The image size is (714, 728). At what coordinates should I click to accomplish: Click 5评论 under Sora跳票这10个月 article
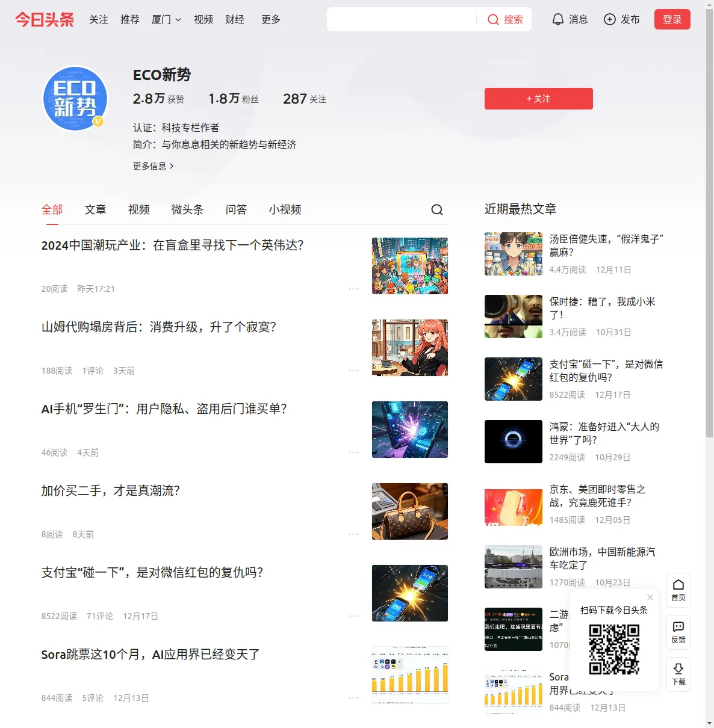point(93,698)
